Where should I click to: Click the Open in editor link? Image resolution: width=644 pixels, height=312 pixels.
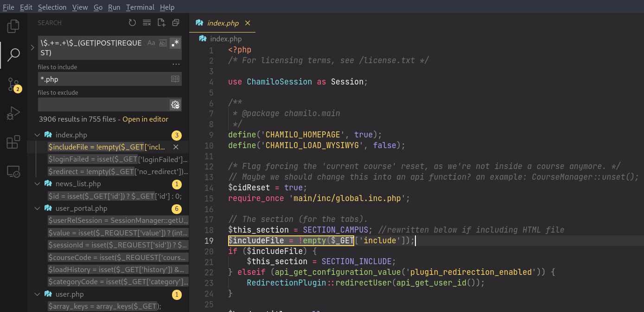coord(145,119)
